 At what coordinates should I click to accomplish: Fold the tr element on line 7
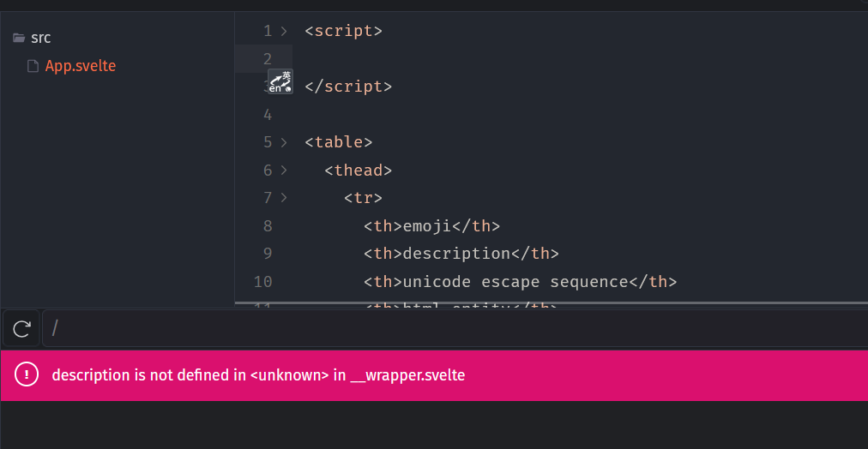pyautogui.click(x=284, y=198)
